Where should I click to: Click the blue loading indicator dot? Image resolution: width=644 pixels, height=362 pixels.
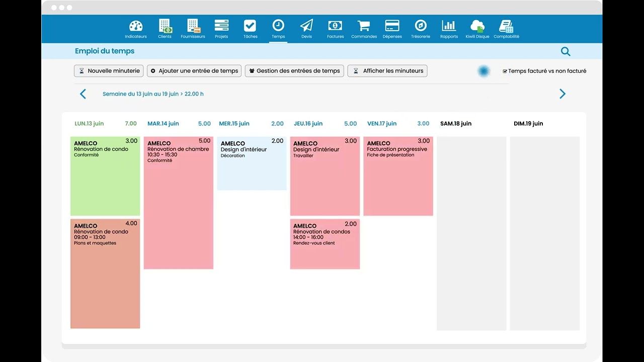point(484,71)
